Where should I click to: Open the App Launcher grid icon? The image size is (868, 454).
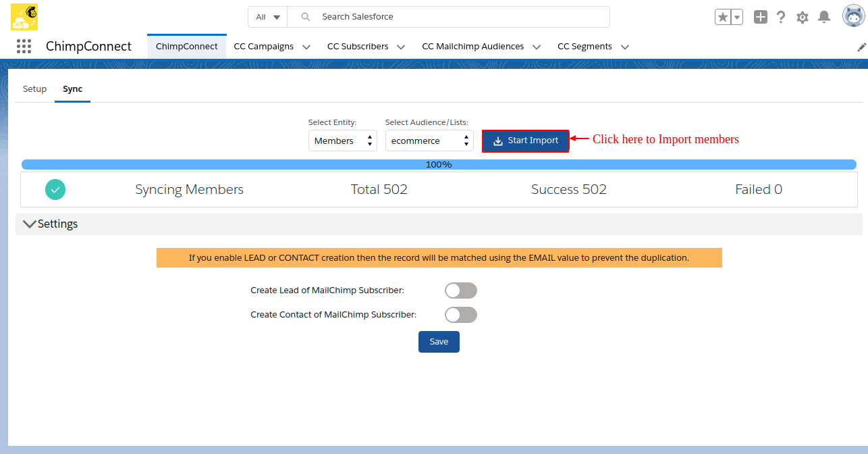(24, 47)
